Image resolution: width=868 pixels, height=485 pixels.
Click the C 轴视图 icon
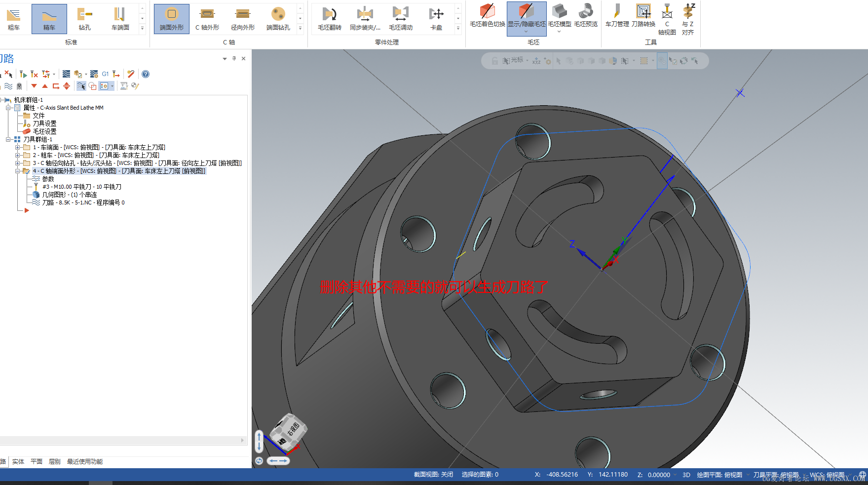pyautogui.click(x=667, y=19)
